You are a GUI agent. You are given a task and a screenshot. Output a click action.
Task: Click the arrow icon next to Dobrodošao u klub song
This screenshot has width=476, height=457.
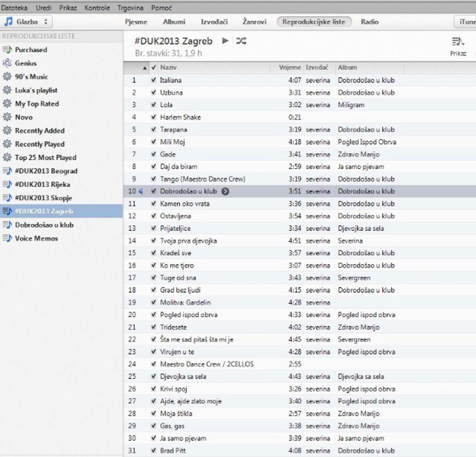pos(225,191)
